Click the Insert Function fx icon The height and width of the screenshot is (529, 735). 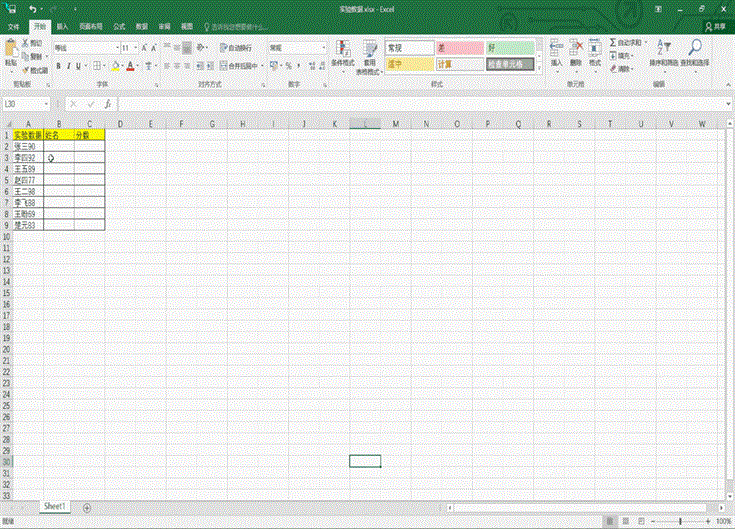click(107, 103)
